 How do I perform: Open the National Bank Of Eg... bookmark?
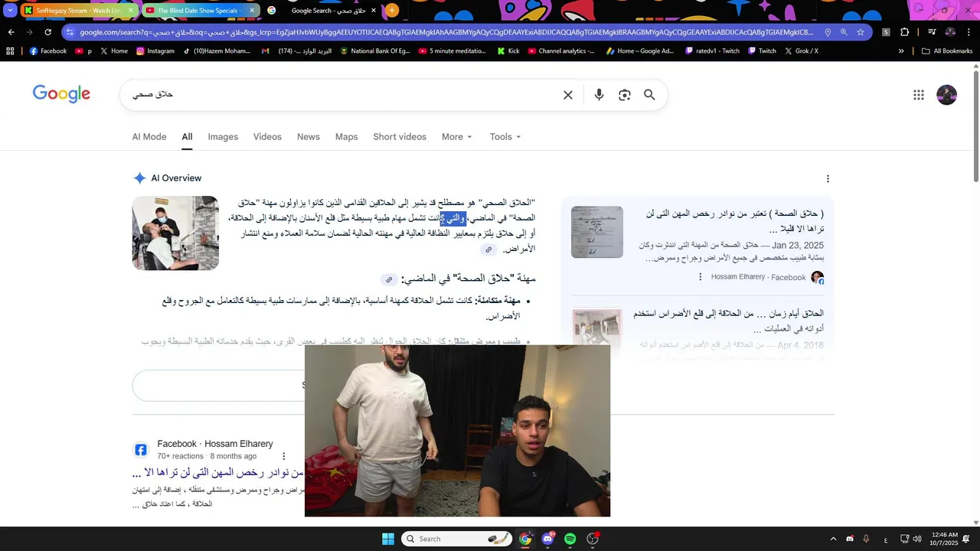pyautogui.click(x=375, y=51)
